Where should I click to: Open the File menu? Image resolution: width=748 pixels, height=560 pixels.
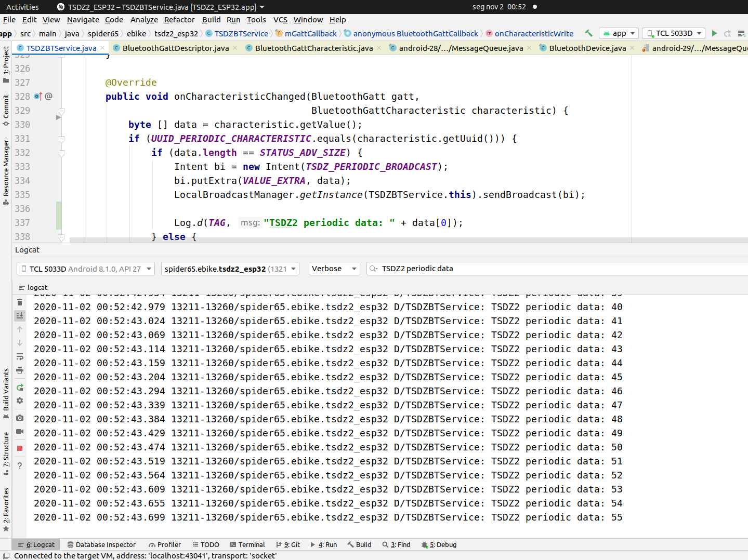tap(9, 20)
